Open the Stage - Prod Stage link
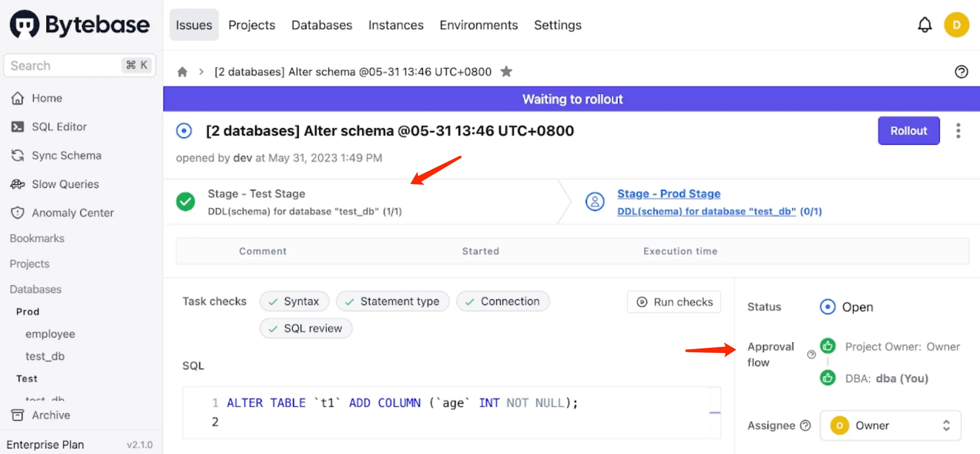 (x=668, y=193)
